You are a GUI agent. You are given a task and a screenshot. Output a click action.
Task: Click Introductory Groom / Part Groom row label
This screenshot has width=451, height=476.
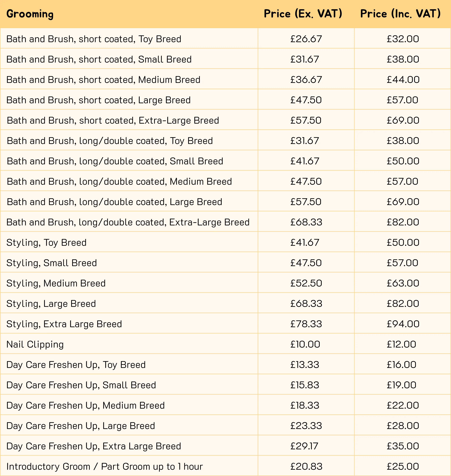pyautogui.click(x=105, y=466)
